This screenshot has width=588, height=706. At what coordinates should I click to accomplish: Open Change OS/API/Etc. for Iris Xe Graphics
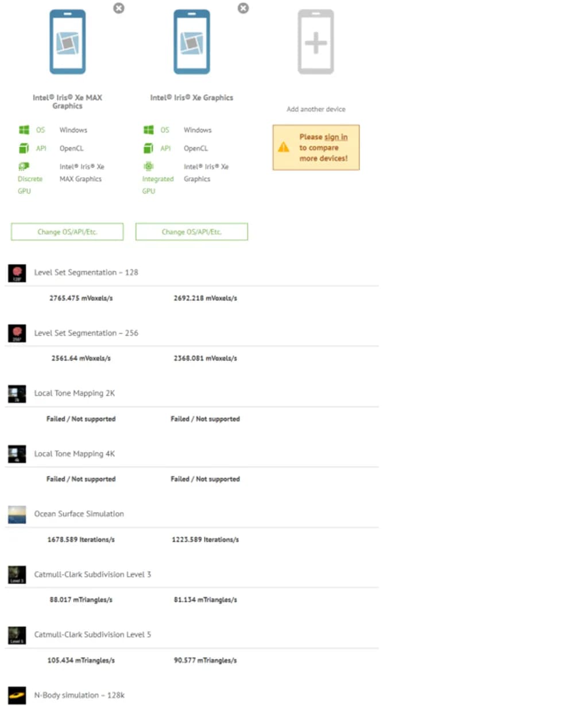[192, 232]
